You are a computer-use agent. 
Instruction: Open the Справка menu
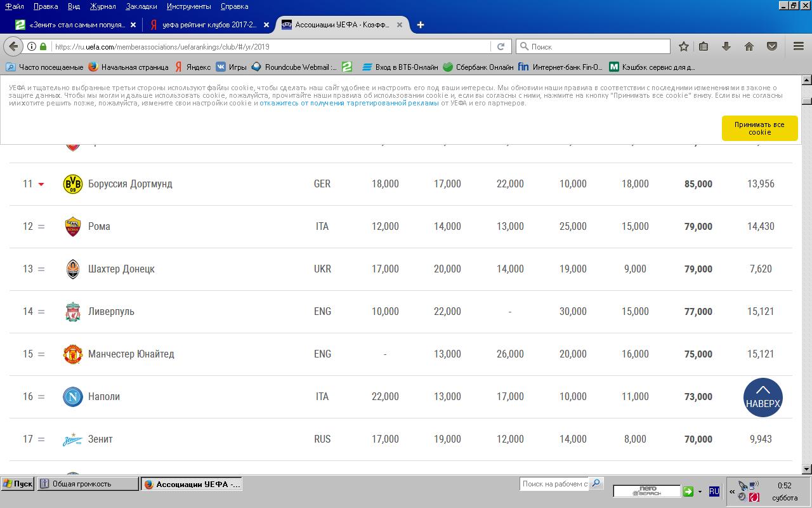pyautogui.click(x=235, y=6)
